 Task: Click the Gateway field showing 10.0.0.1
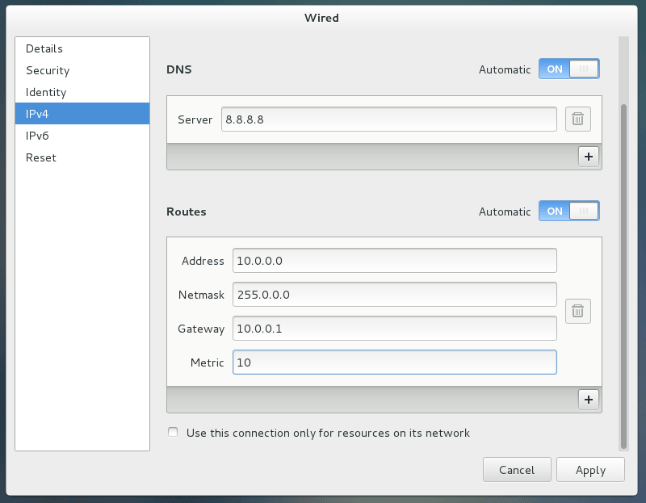pos(394,328)
